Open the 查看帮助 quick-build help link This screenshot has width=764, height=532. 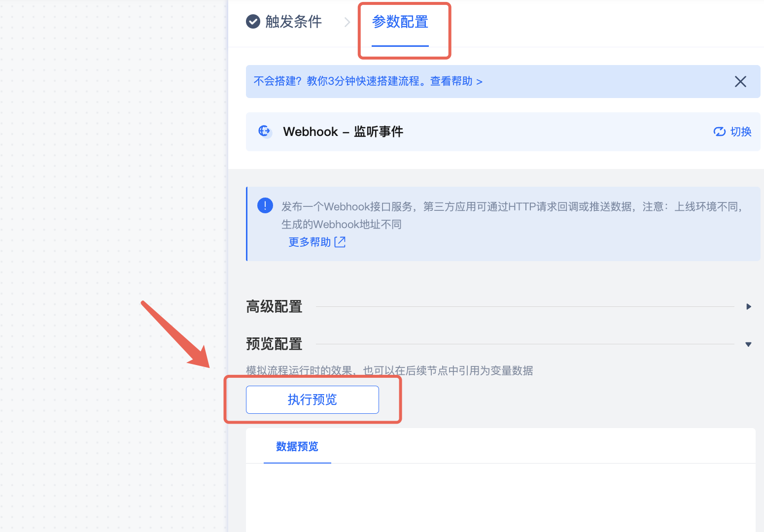456,81
